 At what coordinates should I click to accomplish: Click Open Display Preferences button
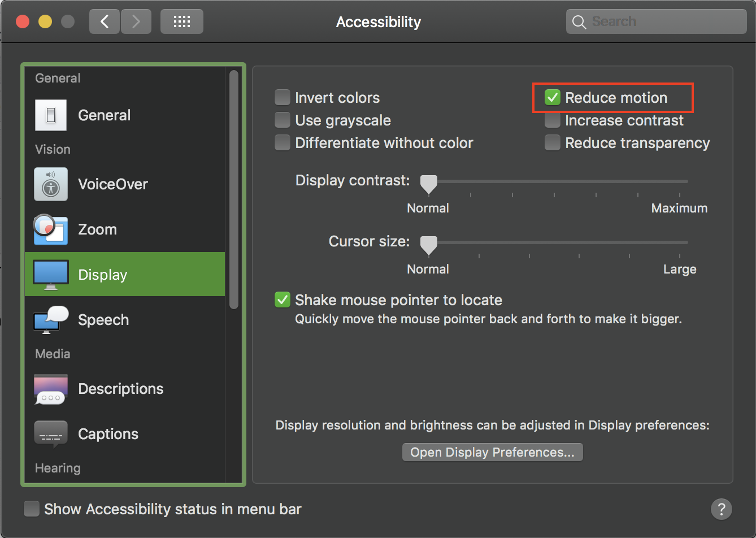[492, 452]
